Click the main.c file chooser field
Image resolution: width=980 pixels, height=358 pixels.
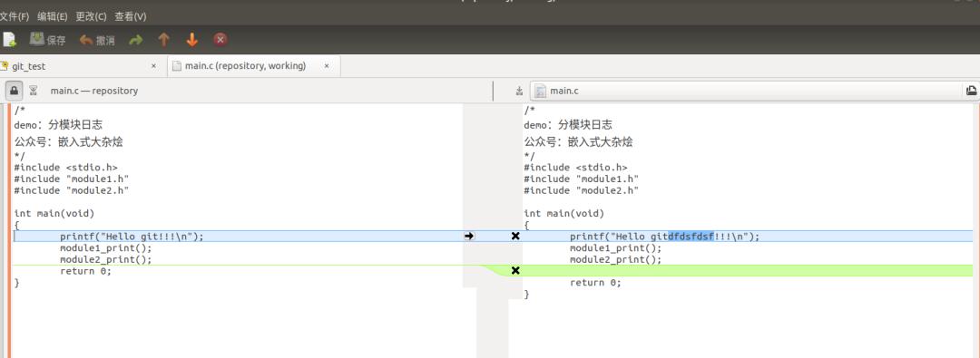click(748, 91)
